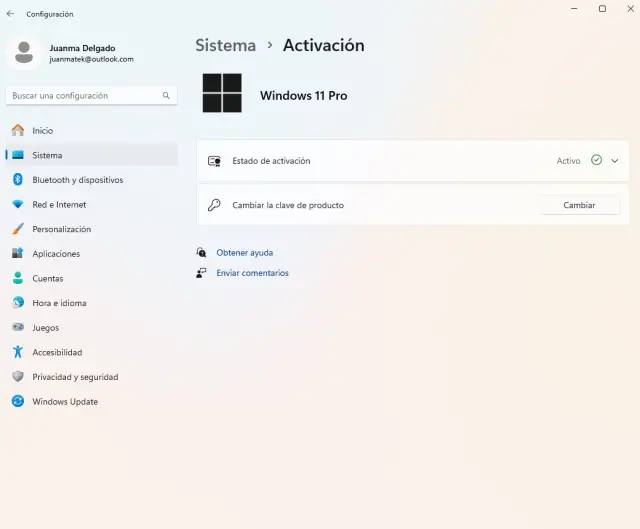Expand the Estado de activación chevron
Screen dimensions: 640x529
point(615,161)
